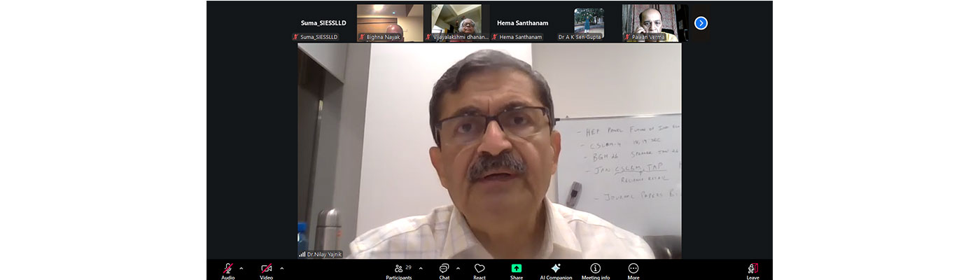
Task: Start camera using the Video button
Action: tap(267, 269)
